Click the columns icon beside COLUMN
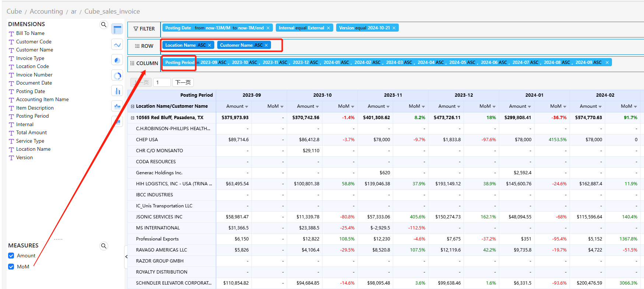 point(132,63)
